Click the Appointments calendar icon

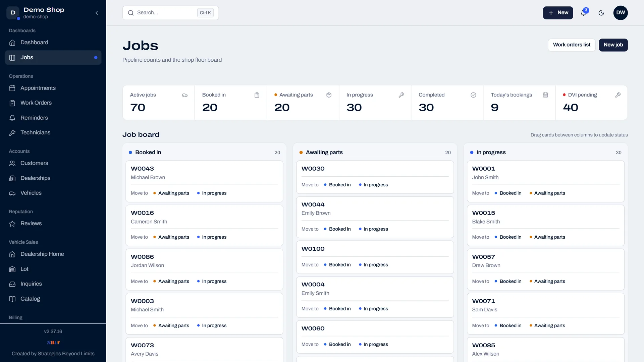pyautogui.click(x=12, y=88)
